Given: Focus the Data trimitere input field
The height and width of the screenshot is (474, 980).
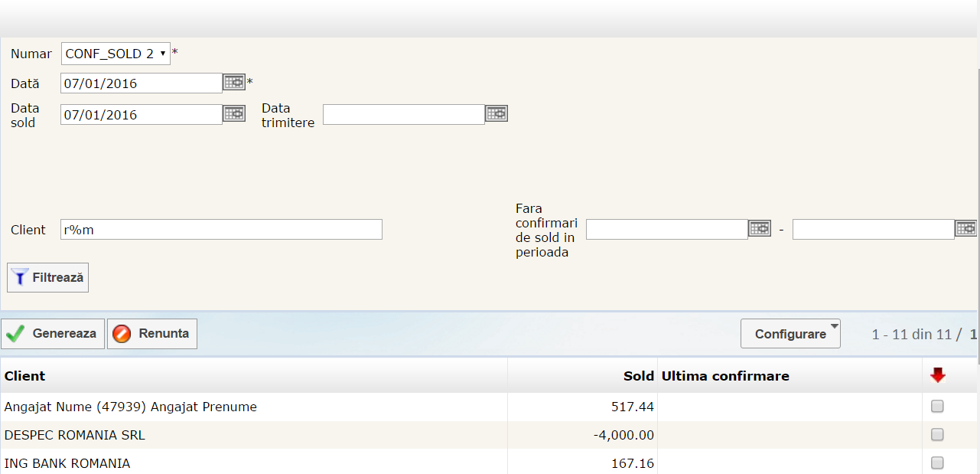Looking at the screenshot, I should (403, 114).
